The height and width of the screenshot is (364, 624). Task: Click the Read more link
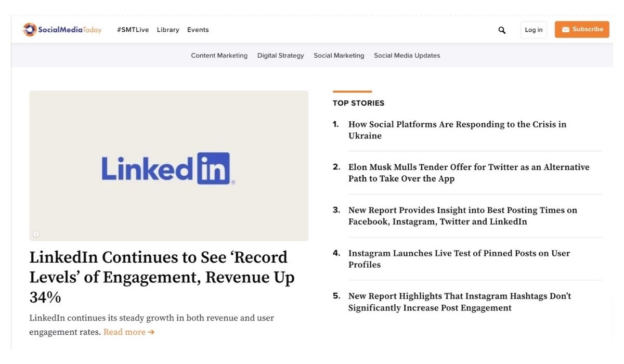point(129,332)
